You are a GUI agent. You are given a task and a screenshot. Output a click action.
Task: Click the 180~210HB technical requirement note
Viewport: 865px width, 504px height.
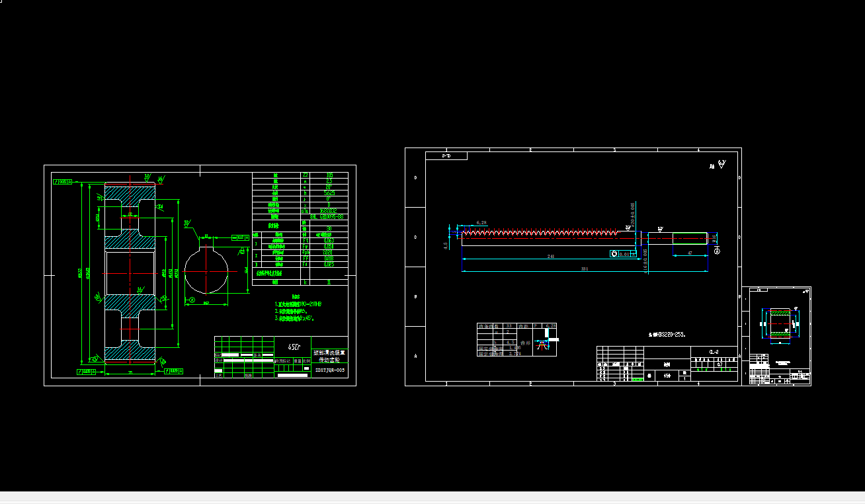[x=298, y=304]
